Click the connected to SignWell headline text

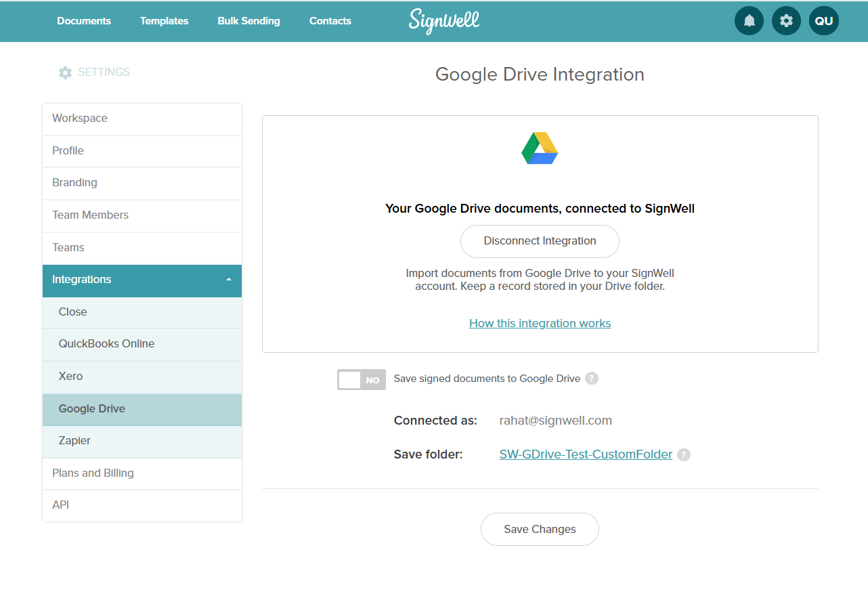540,209
